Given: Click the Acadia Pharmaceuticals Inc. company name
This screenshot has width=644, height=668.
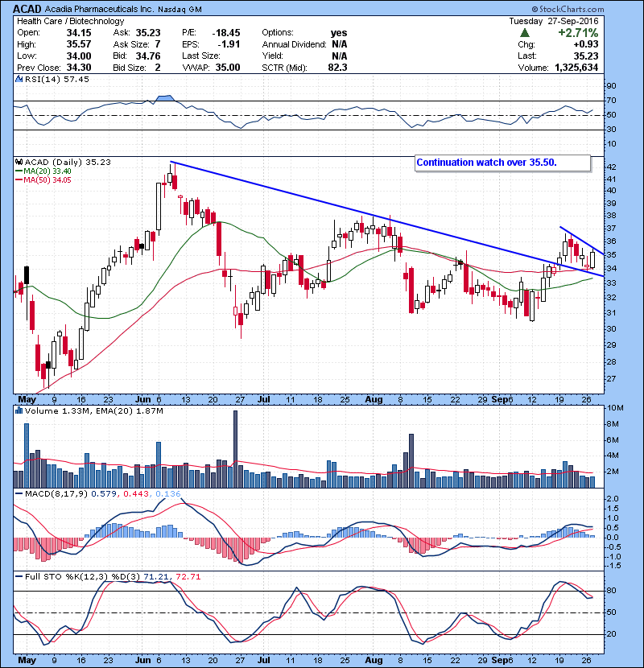Looking at the screenshot, I should 99,9.
